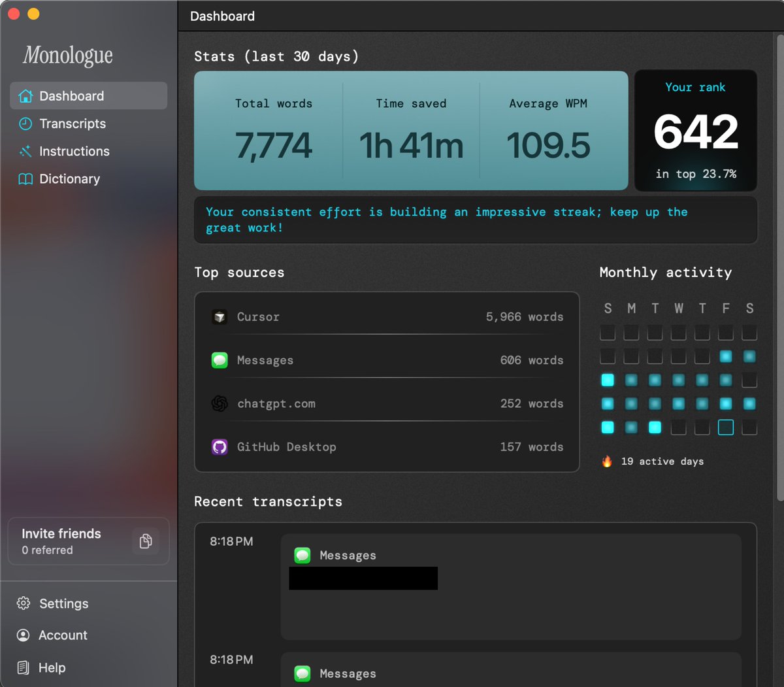Click the Messages icon in first transcript
The height and width of the screenshot is (687, 784).
302,556
